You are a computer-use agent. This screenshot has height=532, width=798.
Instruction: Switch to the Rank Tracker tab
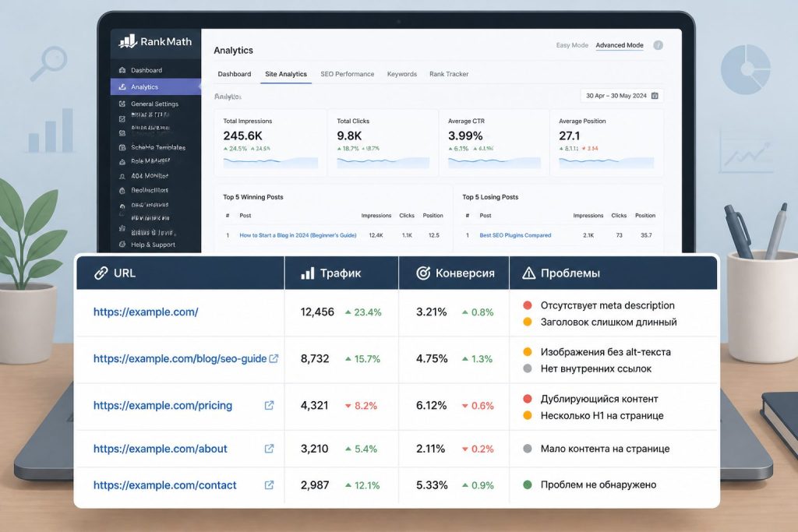(x=449, y=74)
